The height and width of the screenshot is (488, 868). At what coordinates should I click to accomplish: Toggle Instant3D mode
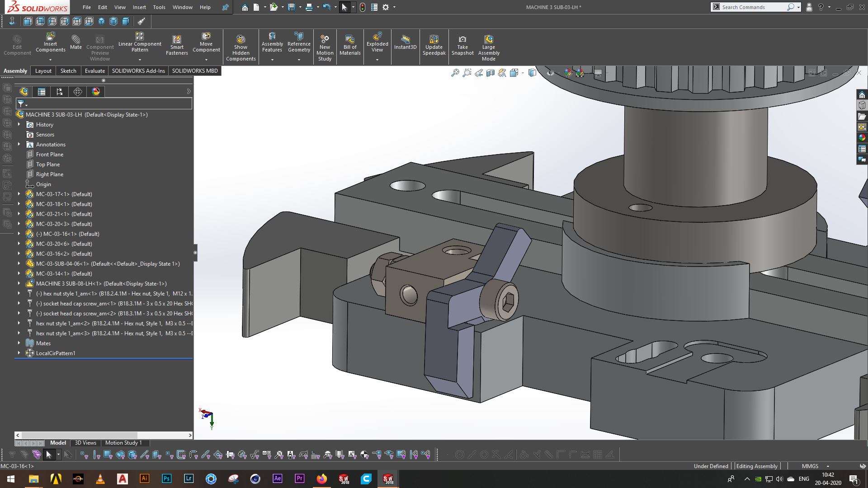coord(406,42)
